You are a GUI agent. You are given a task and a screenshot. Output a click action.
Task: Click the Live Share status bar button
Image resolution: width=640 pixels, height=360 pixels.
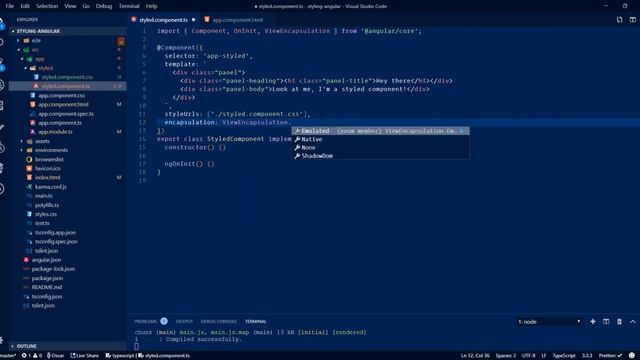(84, 356)
